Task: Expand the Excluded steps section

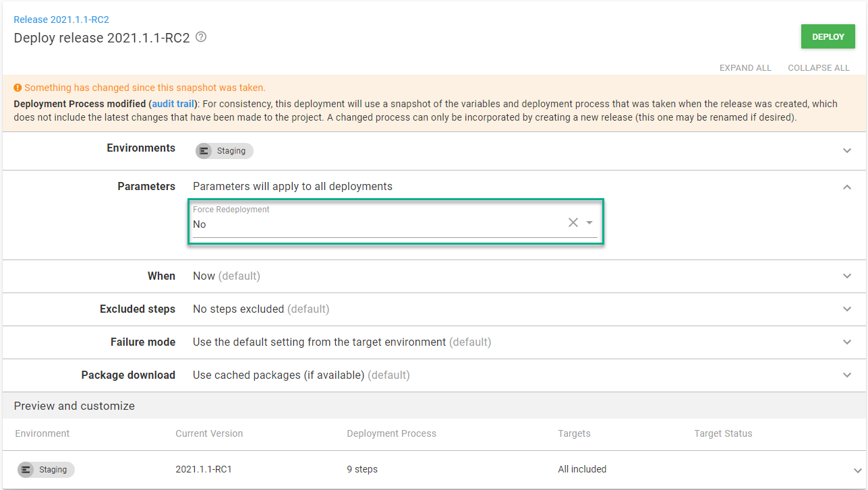Action: click(846, 309)
